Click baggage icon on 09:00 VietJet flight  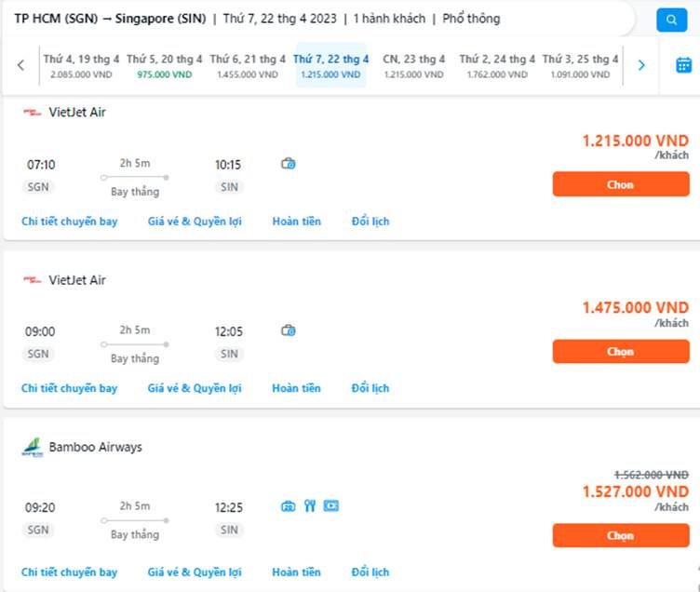pos(289,330)
